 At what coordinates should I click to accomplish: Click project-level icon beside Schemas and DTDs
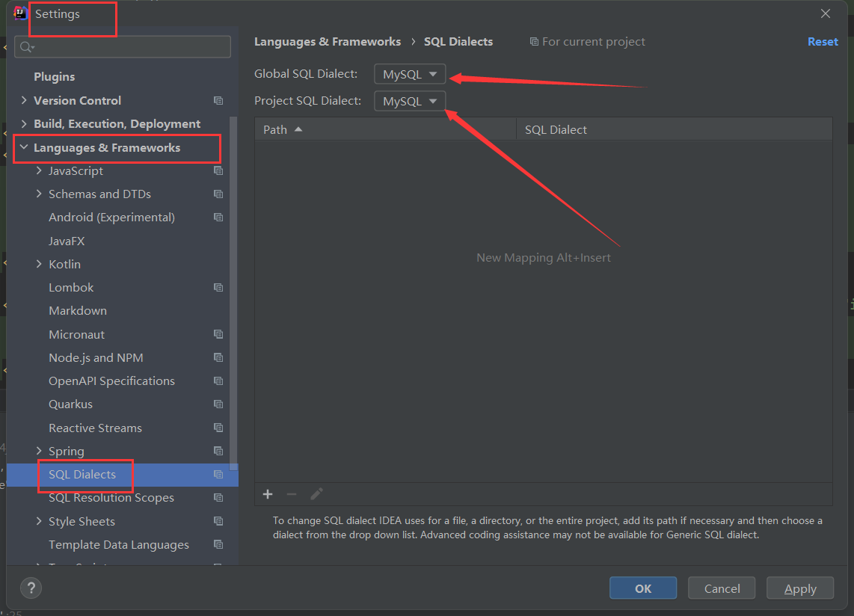[x=218, y=194]
